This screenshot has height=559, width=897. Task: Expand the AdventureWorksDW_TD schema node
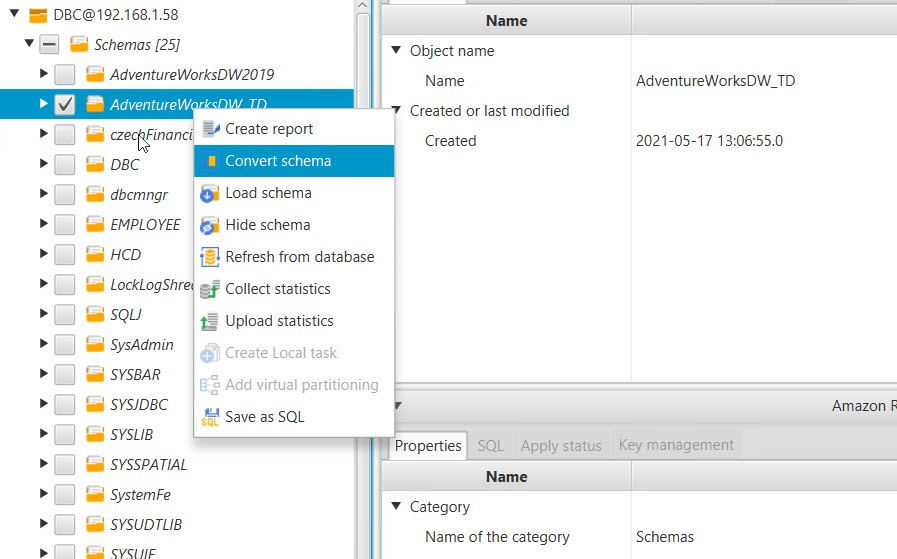pyautogui.click(x=43, y=104)
